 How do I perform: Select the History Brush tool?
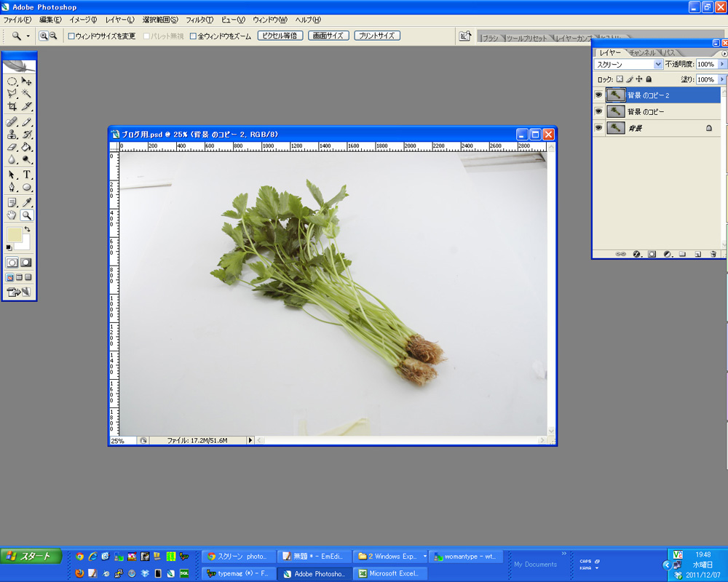(x=26, y=135)
